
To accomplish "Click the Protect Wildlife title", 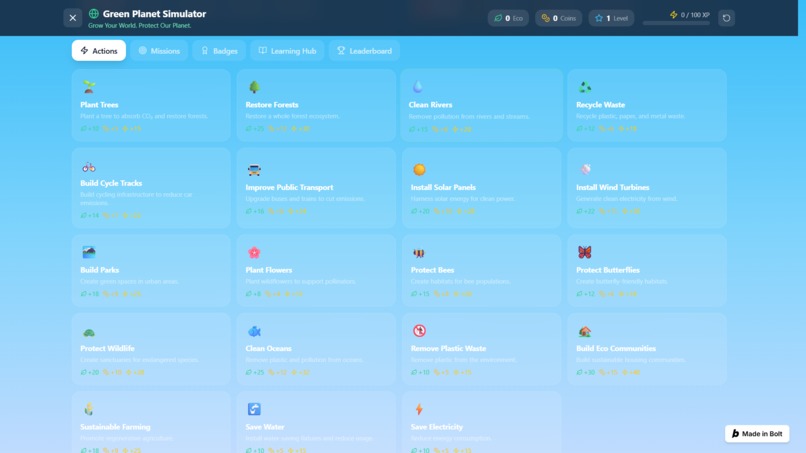I will click(107, 348).
